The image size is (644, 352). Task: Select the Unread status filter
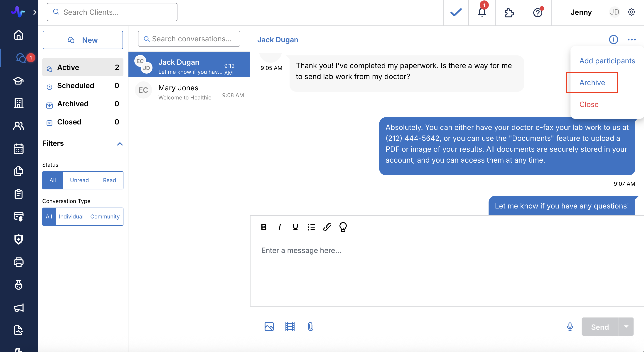(x=79, y=180)
